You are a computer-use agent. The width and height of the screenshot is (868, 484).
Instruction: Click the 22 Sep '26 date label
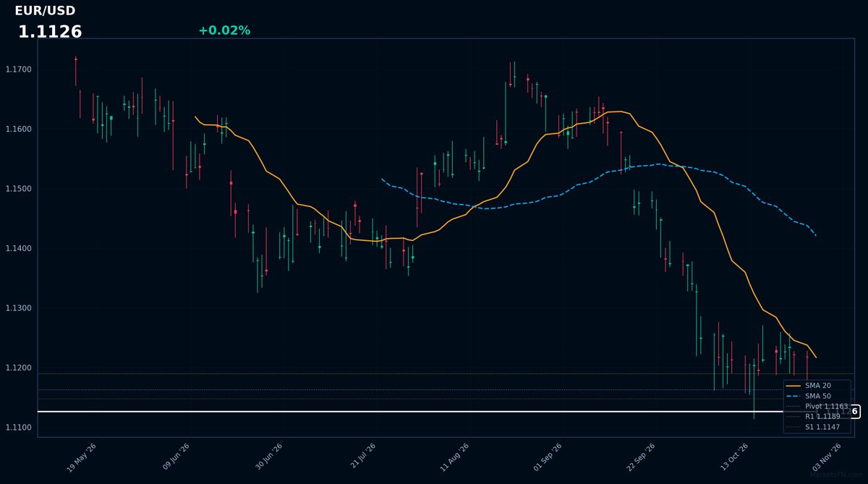(x=641, y=457)
